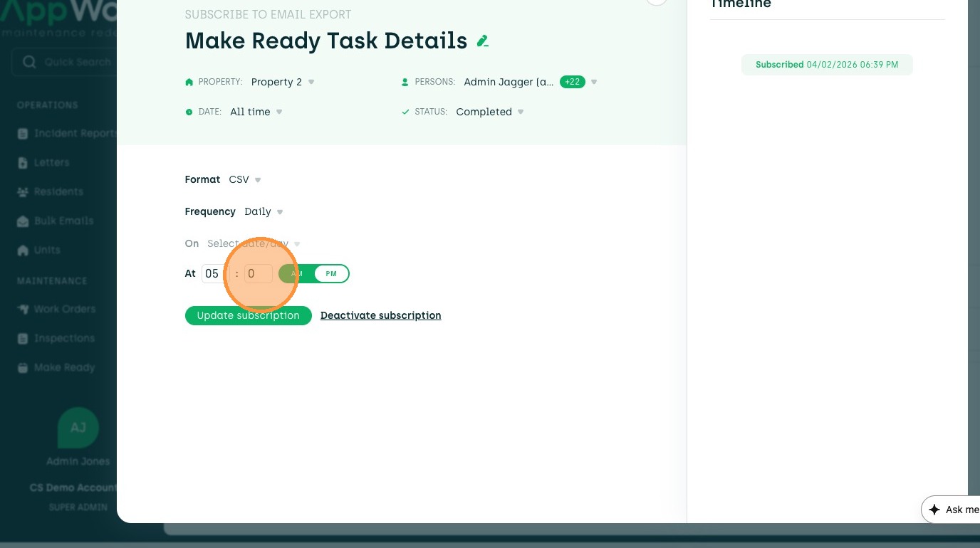This screenshot has height=548, width=980.
Task: Click the +22 persons badge
Action: [573, 82]
